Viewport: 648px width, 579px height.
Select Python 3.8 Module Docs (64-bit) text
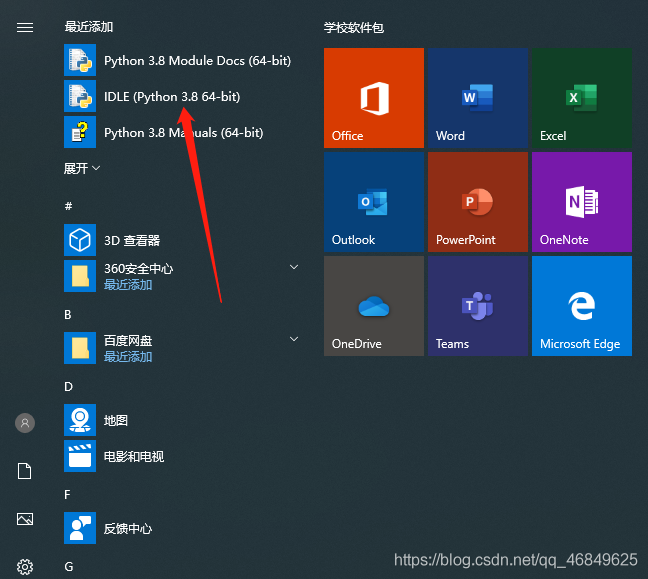click(198, 61)
